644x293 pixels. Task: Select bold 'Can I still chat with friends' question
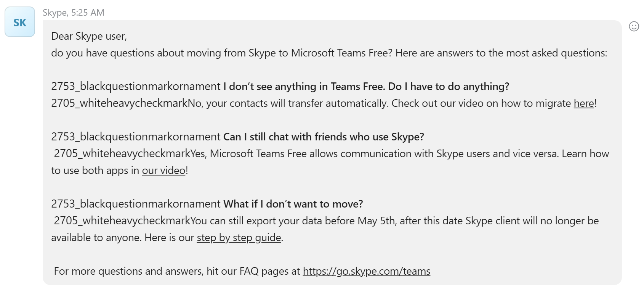323,137
